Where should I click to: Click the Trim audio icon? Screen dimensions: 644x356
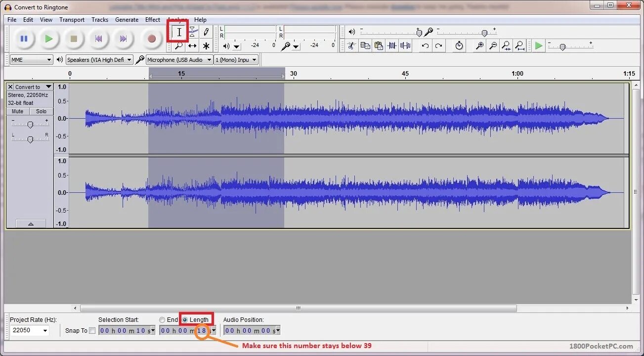click(392, 45)
